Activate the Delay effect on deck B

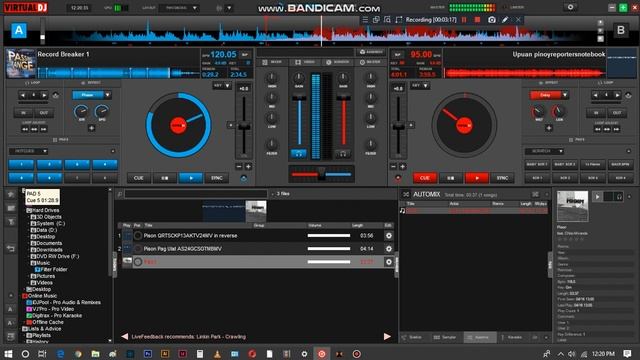point(545,95)
